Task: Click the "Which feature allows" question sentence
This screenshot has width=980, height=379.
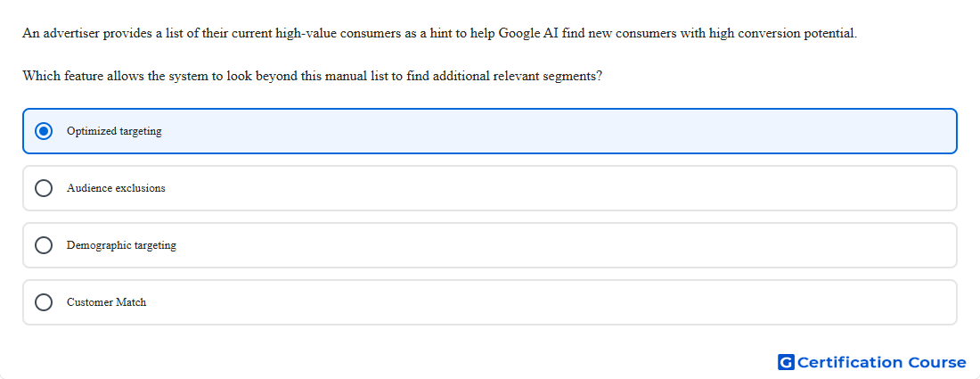Action: pyautogui.click(x=313, y=77)
